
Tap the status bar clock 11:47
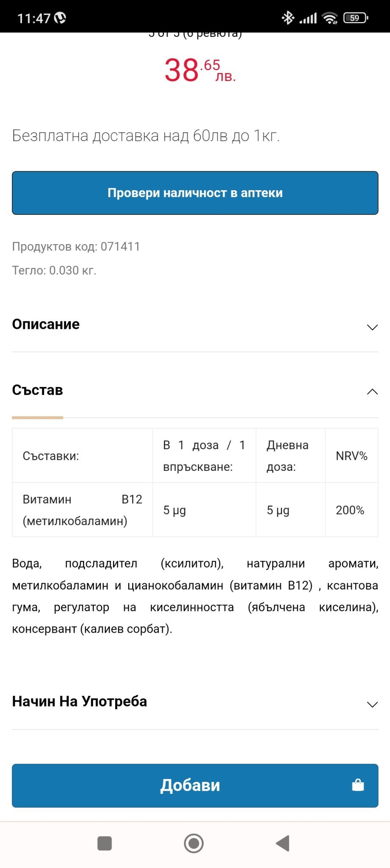tap(34, 18)
